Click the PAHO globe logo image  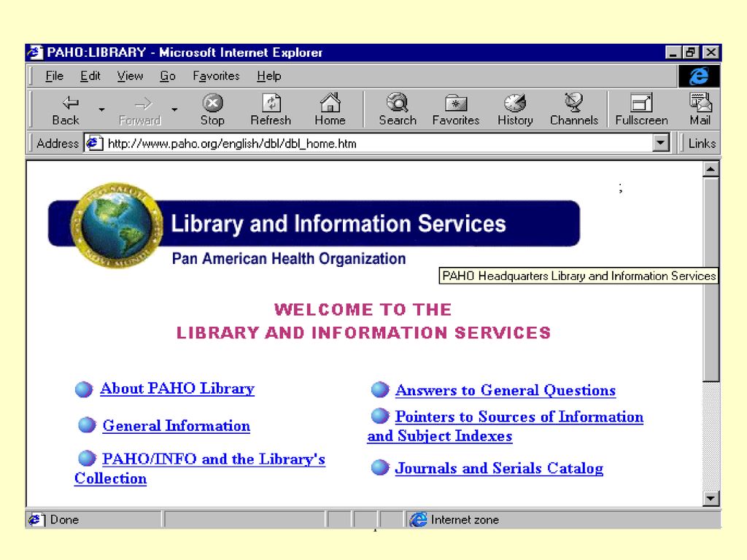coord(116,225)
